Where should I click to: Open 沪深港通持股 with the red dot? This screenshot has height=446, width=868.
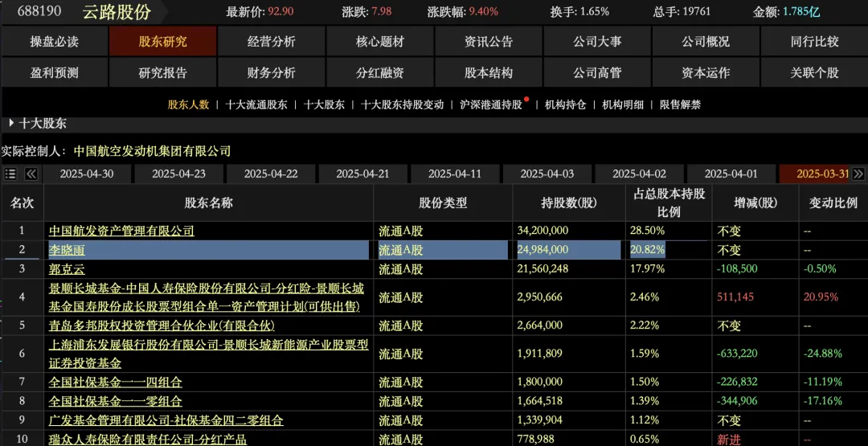coord(491,104)
